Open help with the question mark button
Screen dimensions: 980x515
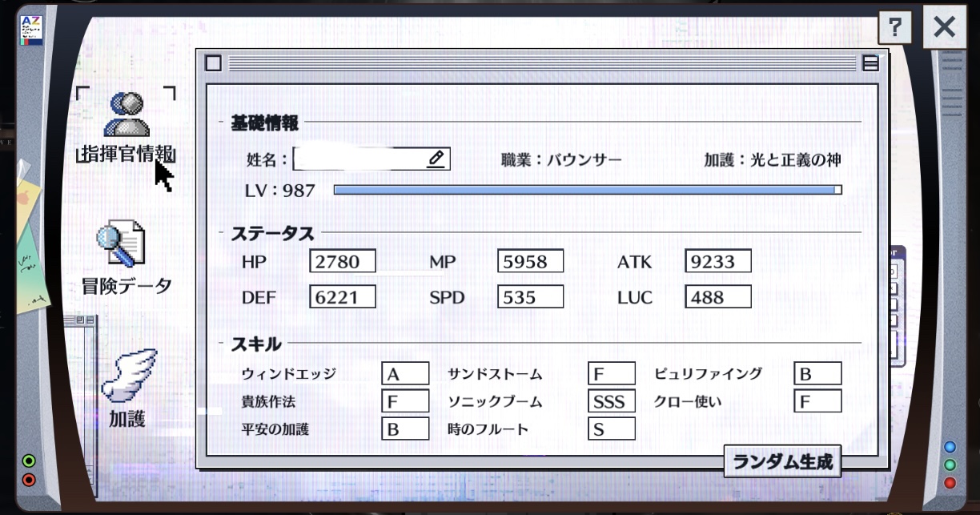pos(895,28)
